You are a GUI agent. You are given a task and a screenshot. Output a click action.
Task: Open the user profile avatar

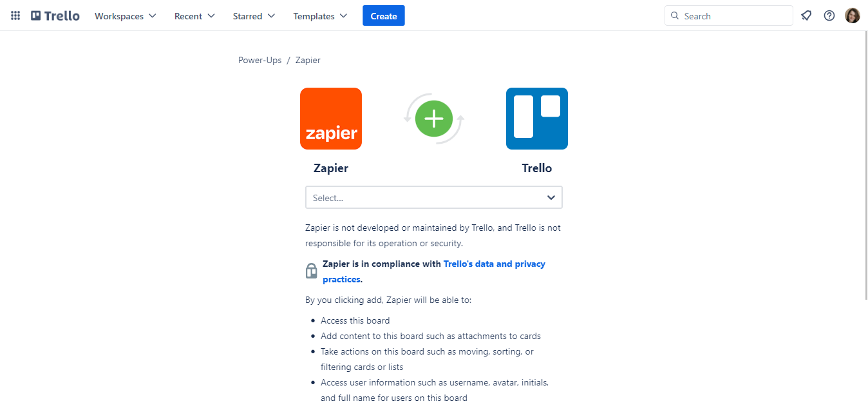(853, 16)
